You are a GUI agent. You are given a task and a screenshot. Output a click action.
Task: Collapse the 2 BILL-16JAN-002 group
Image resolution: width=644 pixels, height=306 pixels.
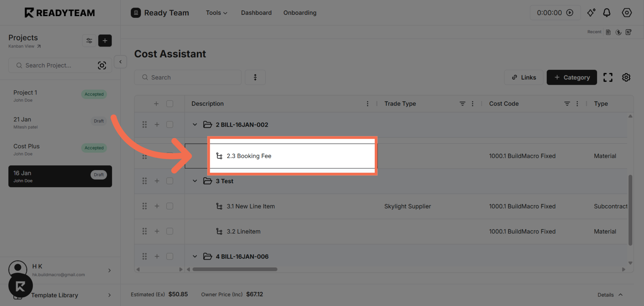point(195,125)
